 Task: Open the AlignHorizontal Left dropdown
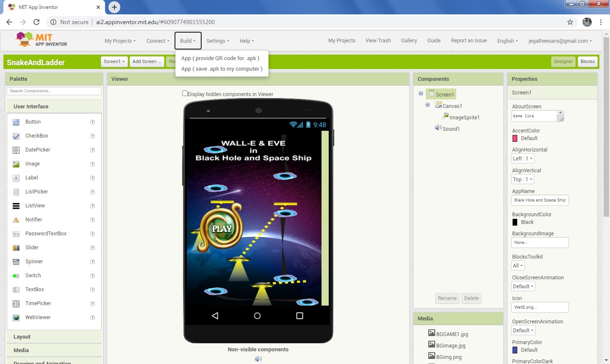pyautogui.click(x=523, y=158)
